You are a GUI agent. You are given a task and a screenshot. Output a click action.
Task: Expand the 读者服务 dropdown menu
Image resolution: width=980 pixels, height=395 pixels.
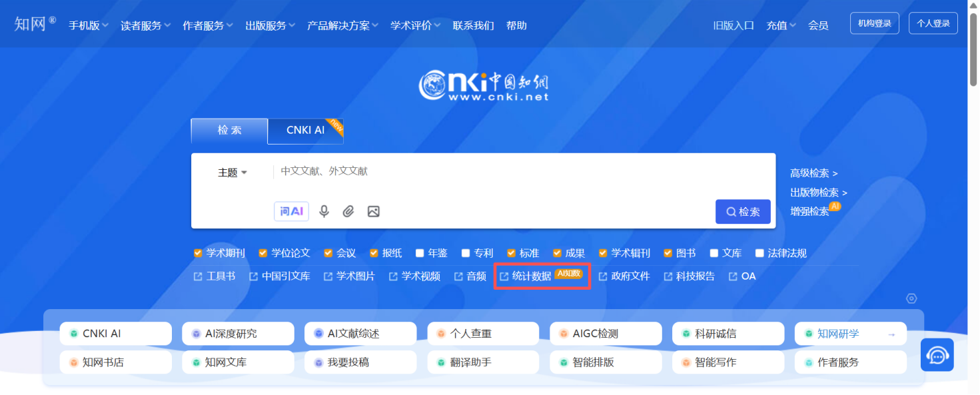[146, 25]
